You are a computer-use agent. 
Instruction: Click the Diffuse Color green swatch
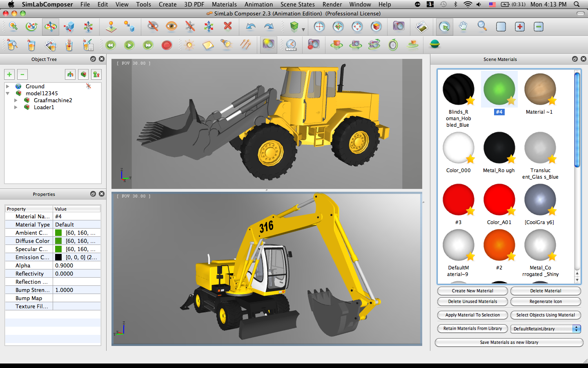58,241
